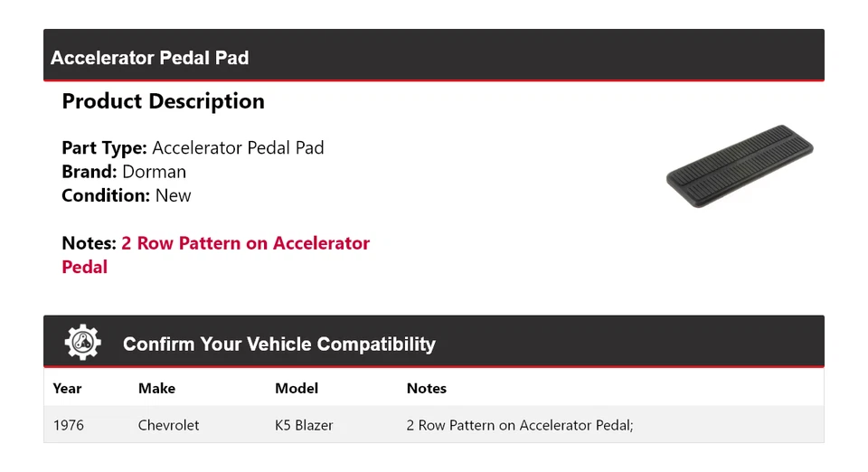Click Confirm Your Vehicle Compatibility heading
The image size is (868, 472).
coord(278,345)
